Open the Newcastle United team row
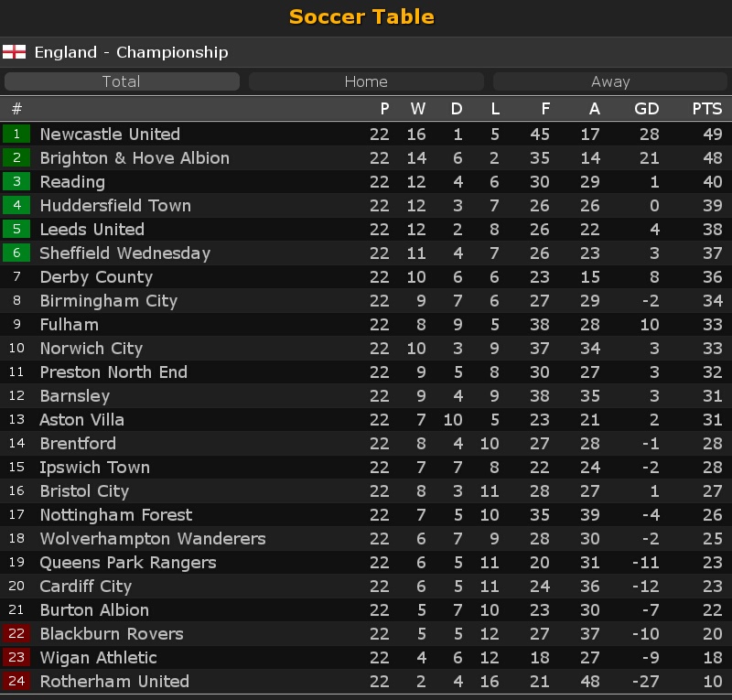The height and width of the screenshot is (700, 732). tap(366, 134)
